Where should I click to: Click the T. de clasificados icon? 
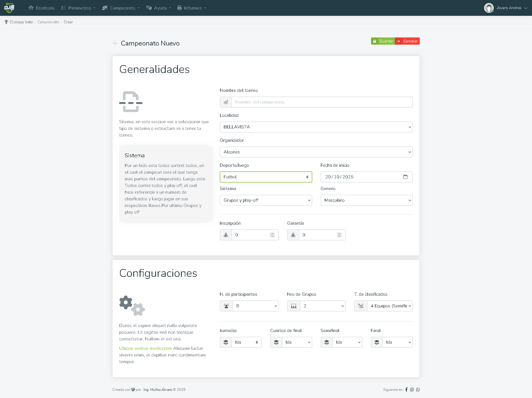[x=361, y=306]
